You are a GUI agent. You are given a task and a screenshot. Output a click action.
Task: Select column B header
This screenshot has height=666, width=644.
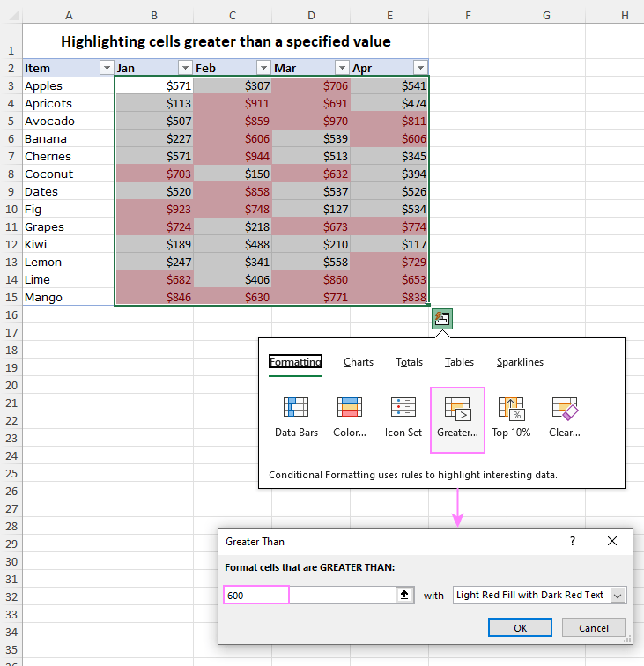[154, 16]
